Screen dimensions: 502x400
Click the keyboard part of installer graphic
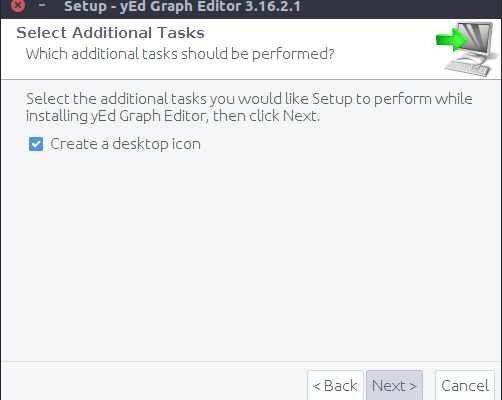467,68
